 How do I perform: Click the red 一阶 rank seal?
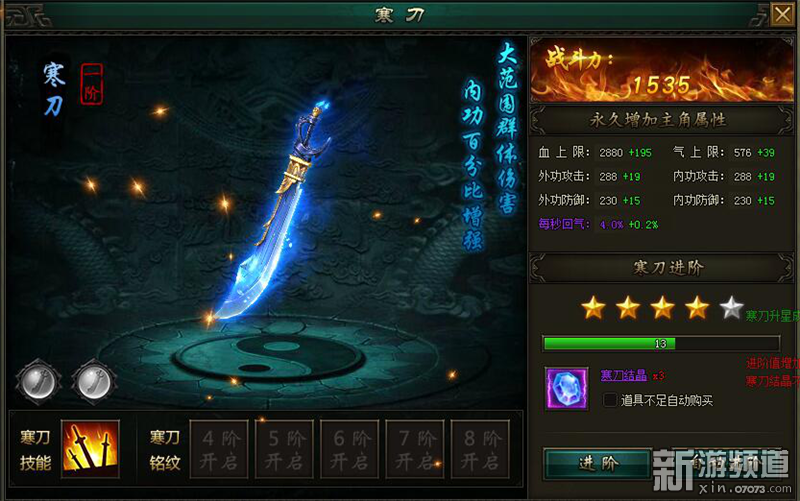coord(92,84)
